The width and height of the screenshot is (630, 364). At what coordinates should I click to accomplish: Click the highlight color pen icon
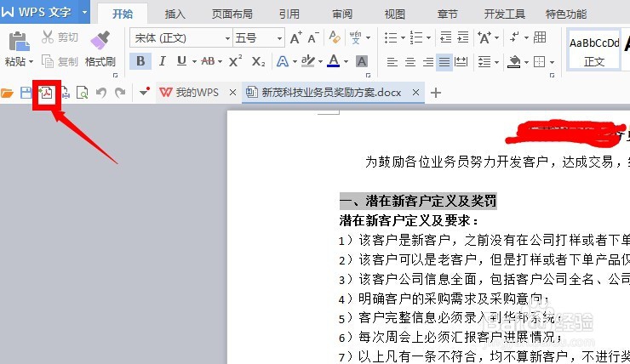pos(308,61)
